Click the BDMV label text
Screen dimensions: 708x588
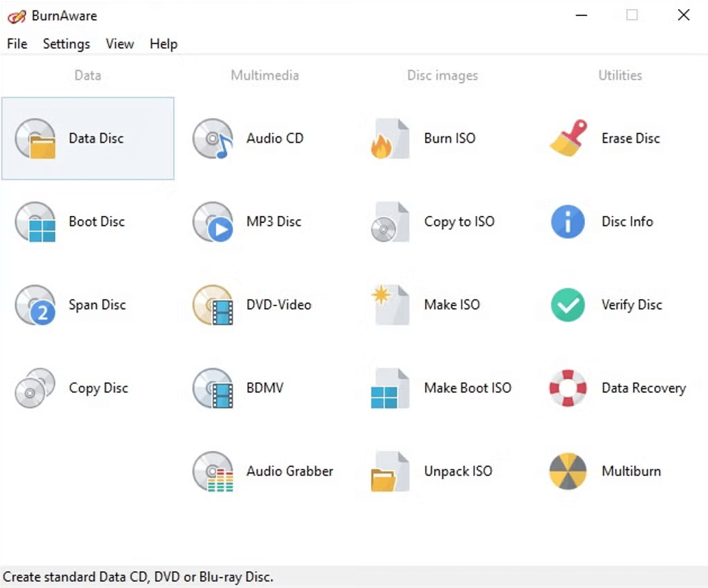(265, 387)
